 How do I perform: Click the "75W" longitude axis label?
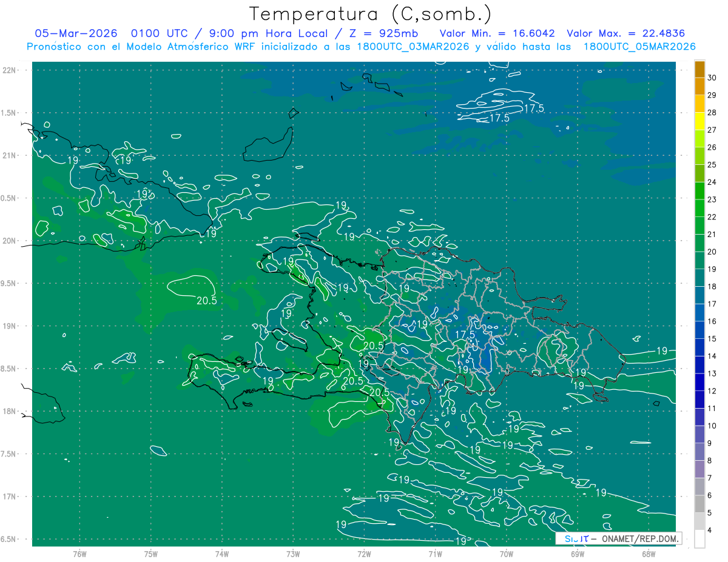tap(151, 554)
